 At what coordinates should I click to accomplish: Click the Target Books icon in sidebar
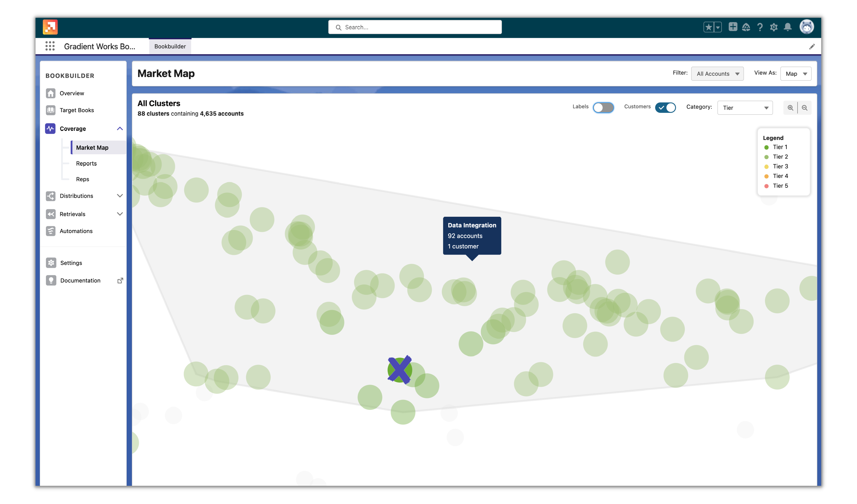pos(51,110)
